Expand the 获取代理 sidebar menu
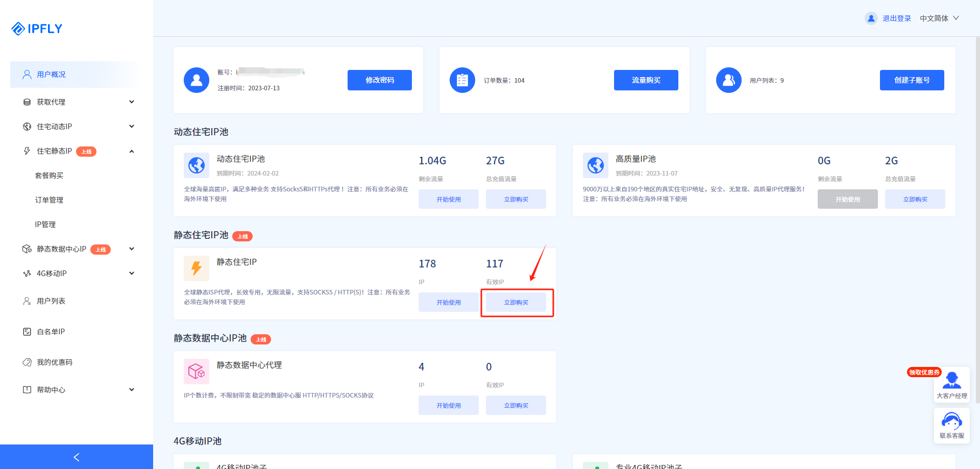Screen dimensions: 980x469 pos(51,102)
